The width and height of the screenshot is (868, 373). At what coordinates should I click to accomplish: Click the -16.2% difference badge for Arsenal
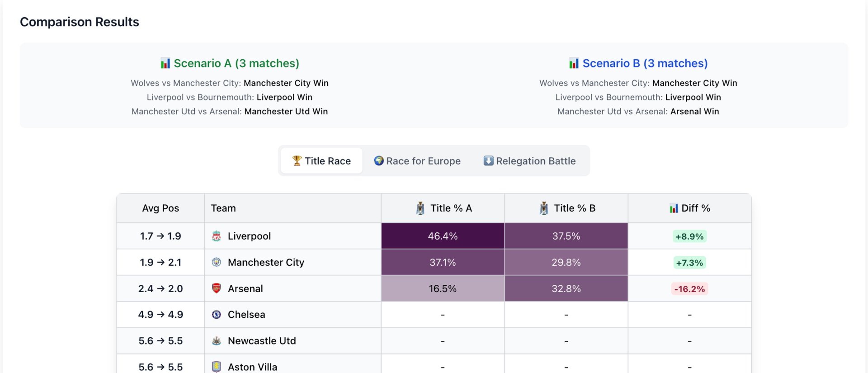coord(689,289)
